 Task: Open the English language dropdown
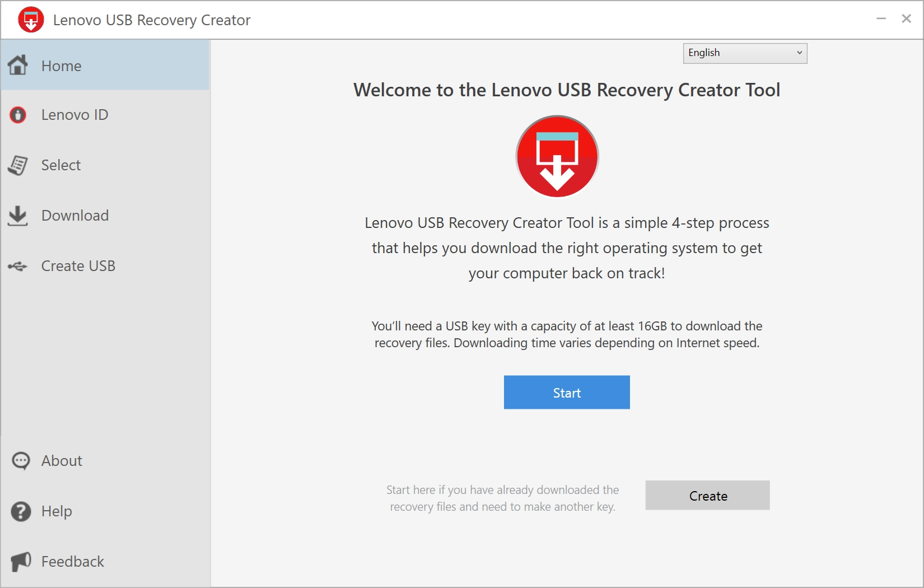(745, 53)
